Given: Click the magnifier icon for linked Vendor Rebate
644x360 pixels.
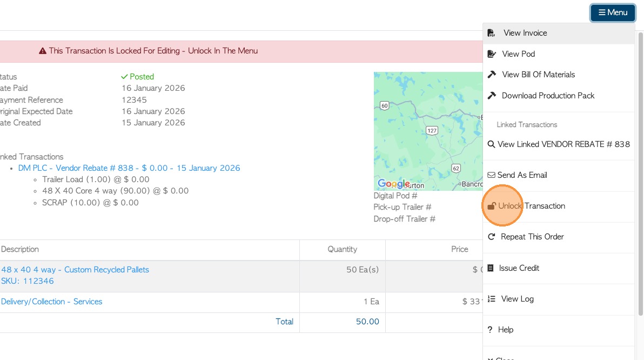Looking at the screenshot, I should point(491,144).
